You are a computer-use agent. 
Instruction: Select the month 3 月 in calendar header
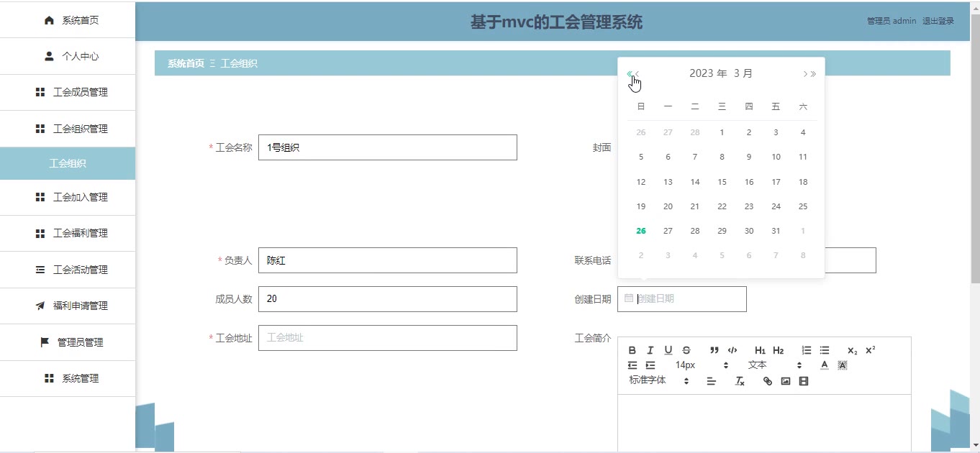coord(743,73)
